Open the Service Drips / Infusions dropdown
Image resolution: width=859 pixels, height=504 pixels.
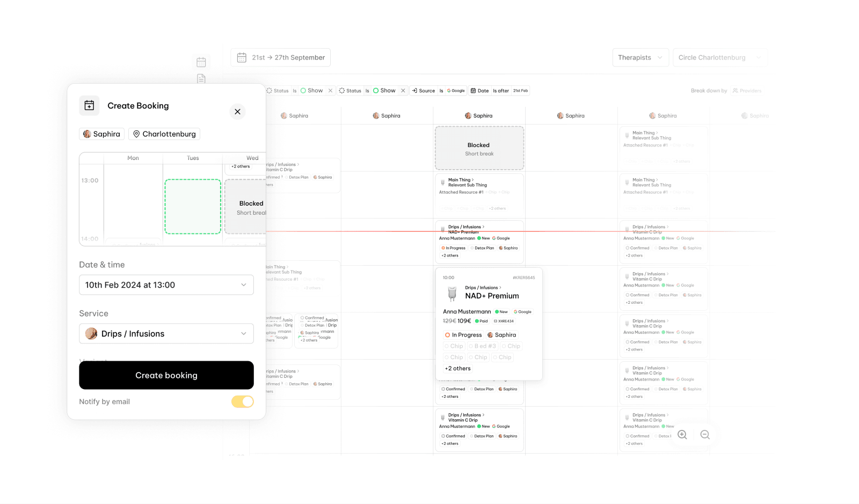click(x=166, y=334)
